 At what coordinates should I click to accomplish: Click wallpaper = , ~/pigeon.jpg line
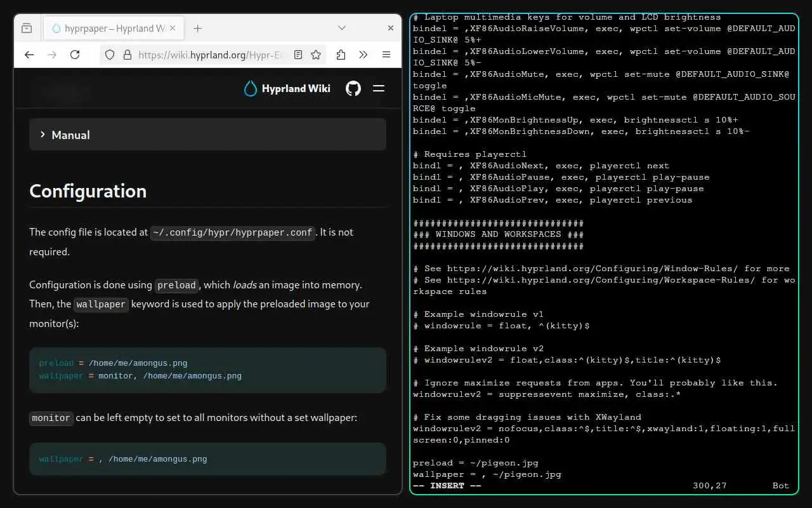[x=487, y=474]
